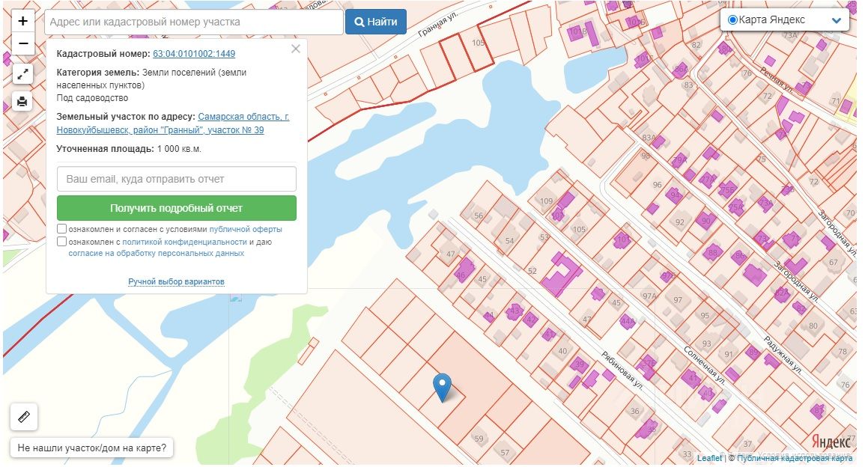
Task: Click the blue location marker pin
Action: [442, 387]
